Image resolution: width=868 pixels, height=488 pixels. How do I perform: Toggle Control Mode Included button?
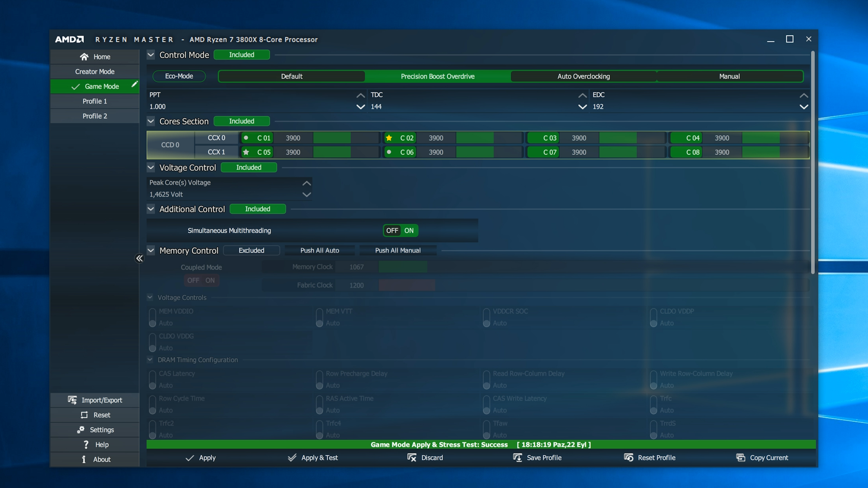pyautogui.click(x=242, y=54)
